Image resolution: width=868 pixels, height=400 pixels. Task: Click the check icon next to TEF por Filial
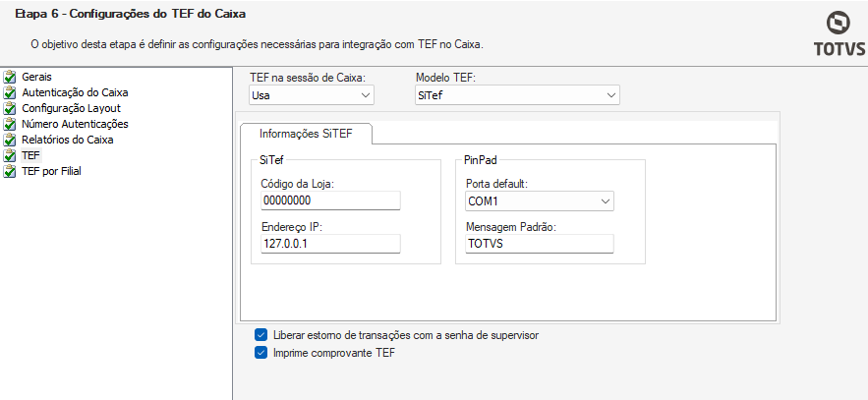(x=11, y=171)
